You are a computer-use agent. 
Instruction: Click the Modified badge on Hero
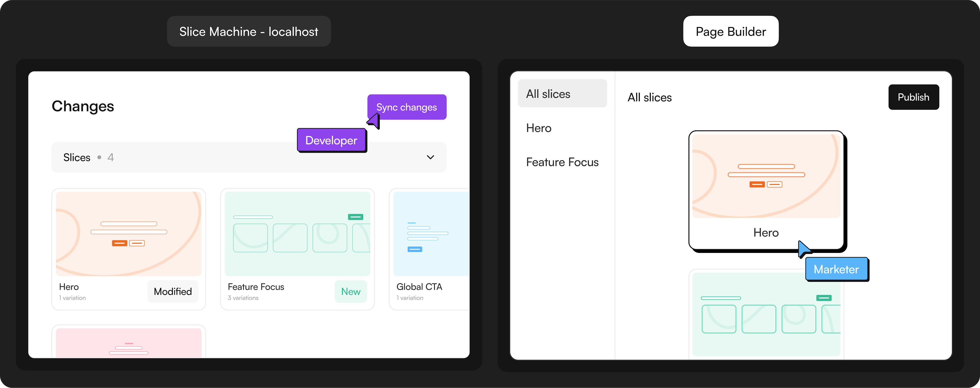(173, 292)
